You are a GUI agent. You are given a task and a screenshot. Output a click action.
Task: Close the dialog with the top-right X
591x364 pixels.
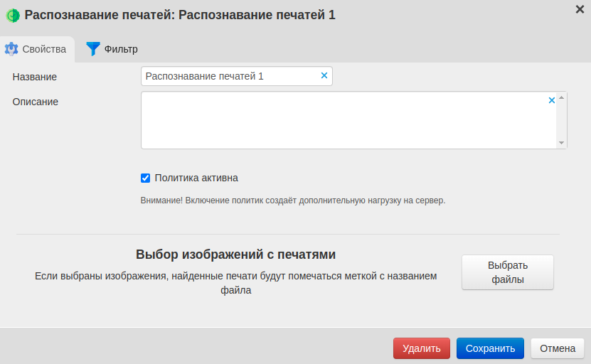click(x=580, y=9)
